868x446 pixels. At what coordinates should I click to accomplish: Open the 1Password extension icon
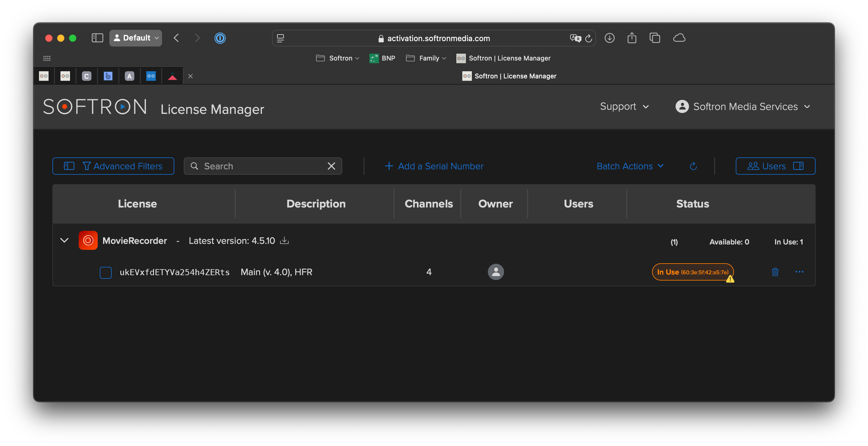coord(220,38)
